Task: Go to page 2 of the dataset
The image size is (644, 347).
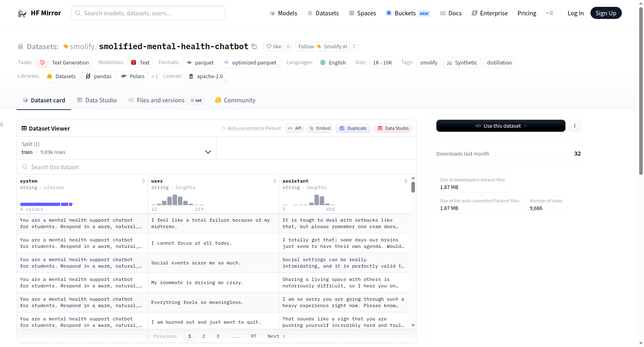Action: tap(204, 336)
